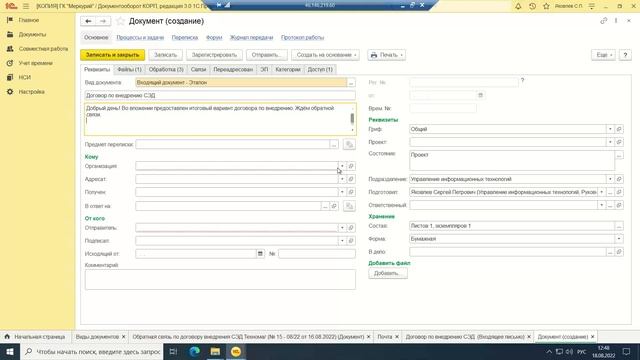The image size is (640, 360).
Task: Expand the Форма dropdown
Action: click(619, 239)
